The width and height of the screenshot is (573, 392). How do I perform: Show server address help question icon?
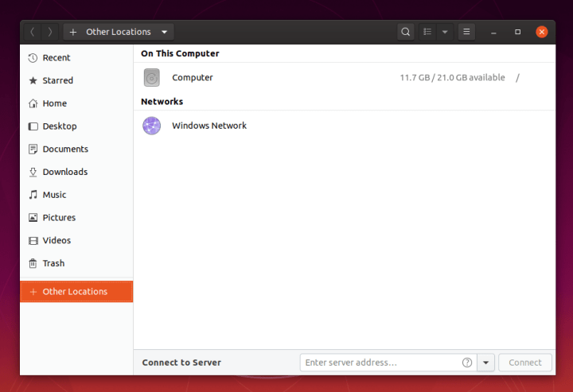pyautogui.click(x=467, y=363)
